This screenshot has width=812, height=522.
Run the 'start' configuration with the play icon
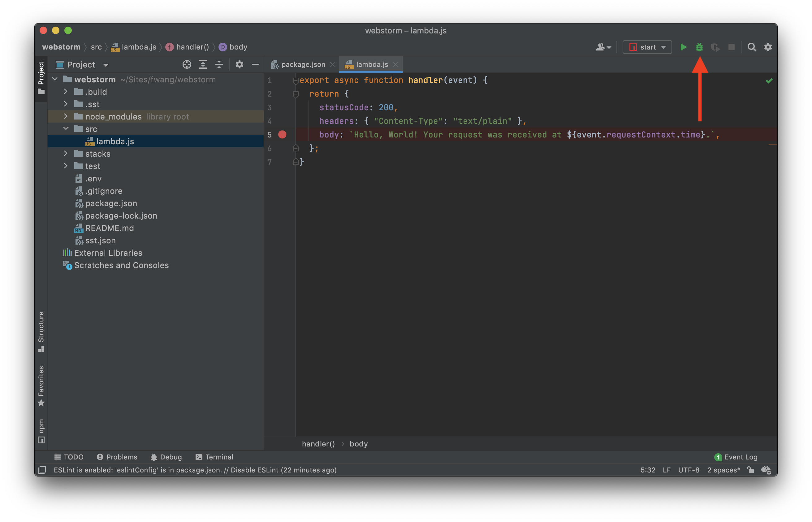683,47
